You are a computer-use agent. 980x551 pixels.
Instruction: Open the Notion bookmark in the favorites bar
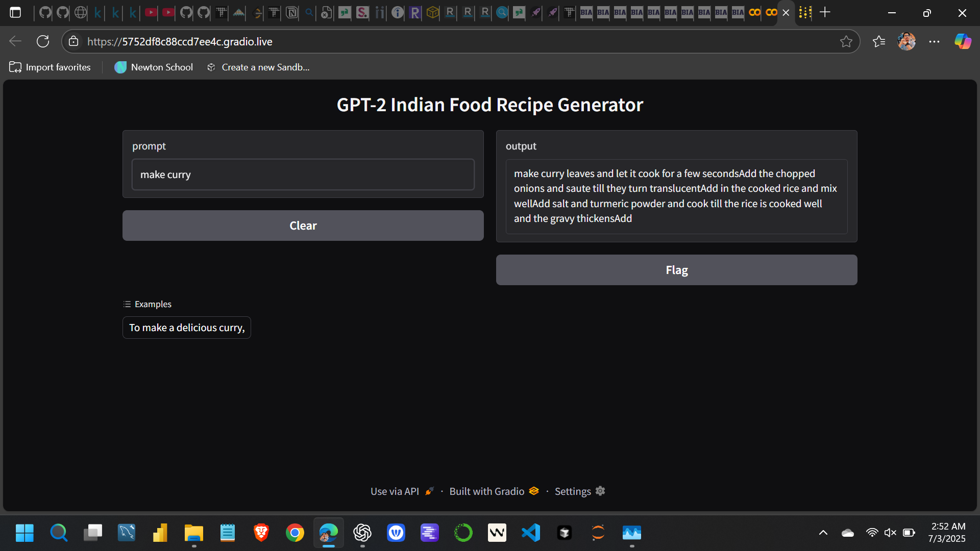tap(291, 13)
